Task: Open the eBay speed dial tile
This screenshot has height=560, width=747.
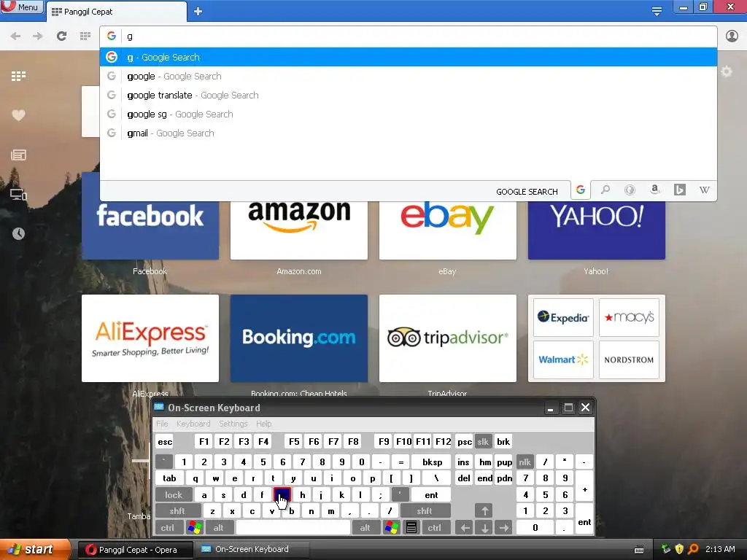Action: [x=447, y=230]
